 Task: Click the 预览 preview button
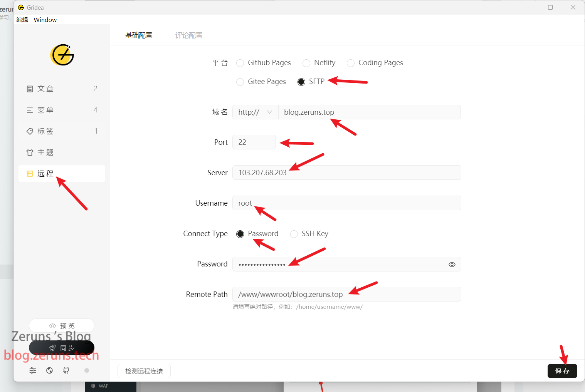coord(62,326)
